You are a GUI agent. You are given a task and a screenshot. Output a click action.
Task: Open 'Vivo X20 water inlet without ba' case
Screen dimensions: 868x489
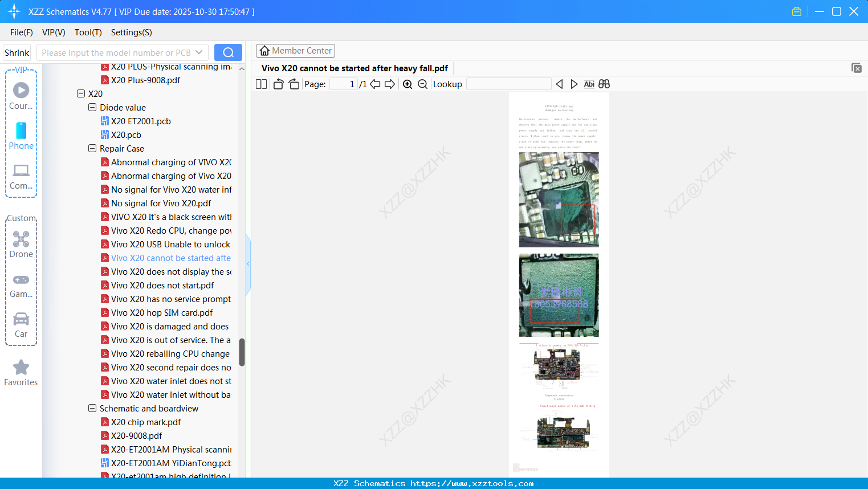(171, 394)
